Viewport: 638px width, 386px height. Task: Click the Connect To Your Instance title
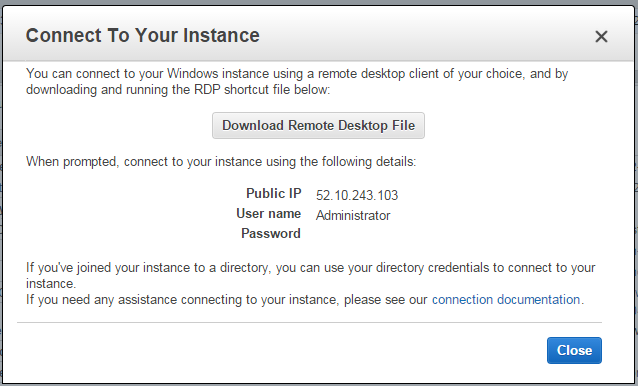tap(142, 35)
